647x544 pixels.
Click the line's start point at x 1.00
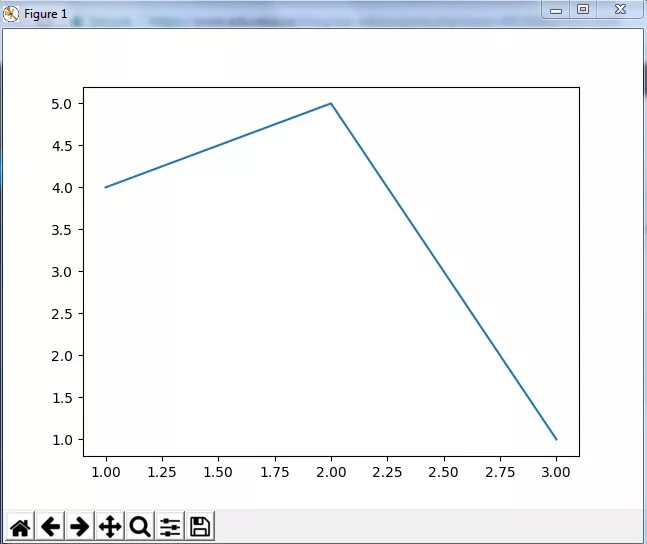tap(106, 187)
